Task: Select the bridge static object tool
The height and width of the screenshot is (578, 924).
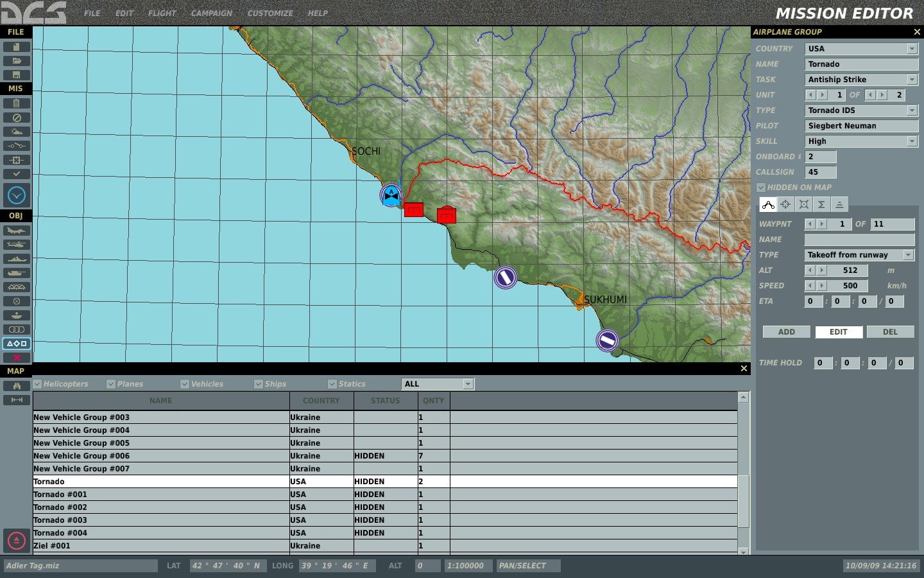Action: (17, 287)
